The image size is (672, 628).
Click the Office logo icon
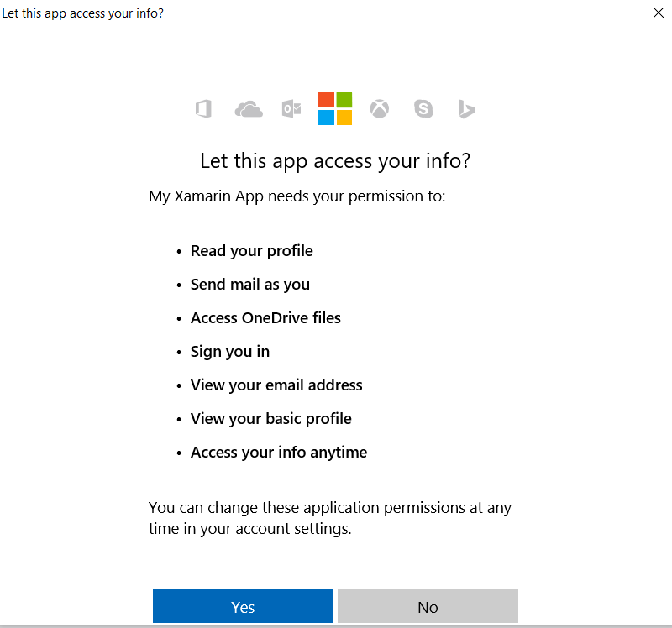[x=203, y=109]
